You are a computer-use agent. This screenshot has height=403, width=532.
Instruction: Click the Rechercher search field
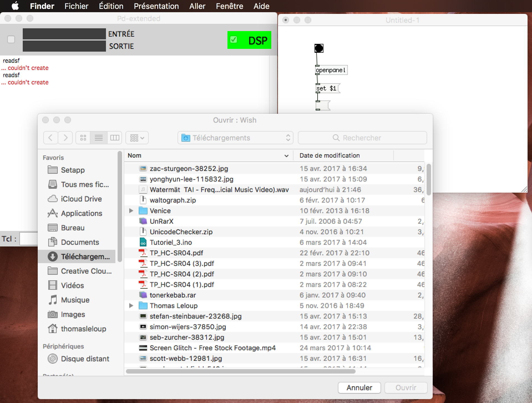click(x=362, y=138)
